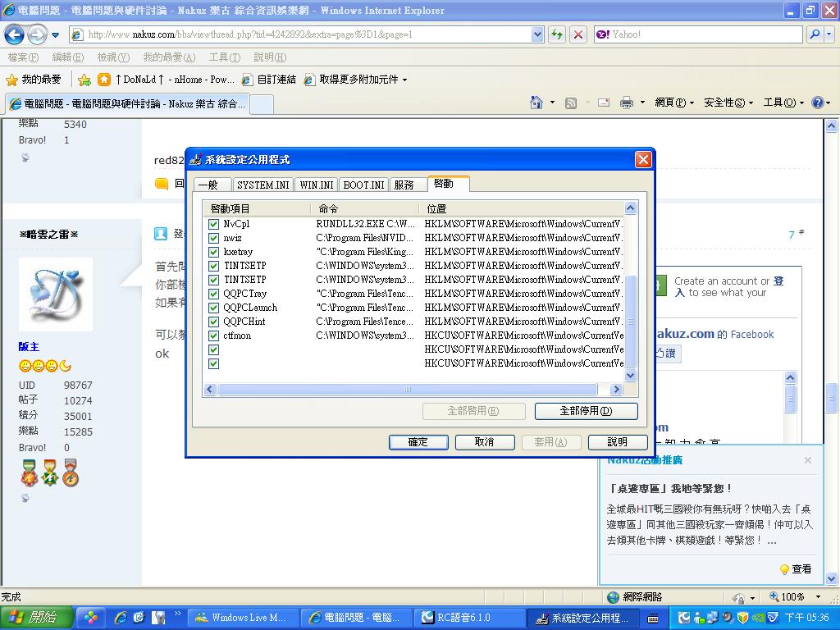Click the security shield tray icon
Screen dimensions: 840x630
coord(742,618)
